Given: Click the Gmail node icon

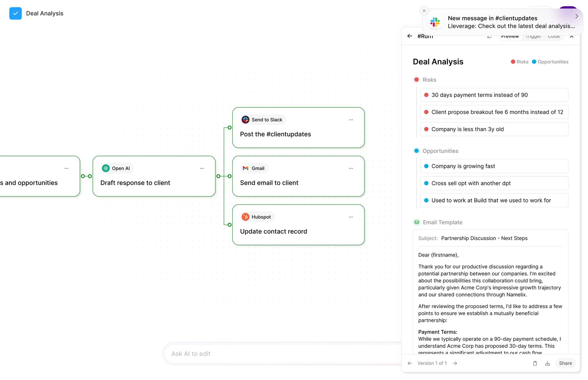Looking at the screenshot, I should [245, 168].
